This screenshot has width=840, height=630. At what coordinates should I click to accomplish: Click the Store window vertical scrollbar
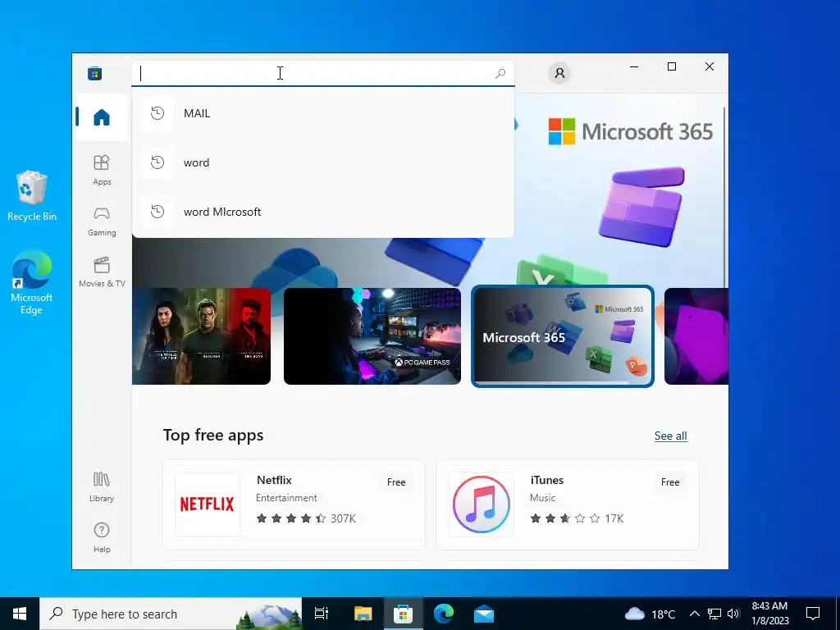[x=725, y=199]
